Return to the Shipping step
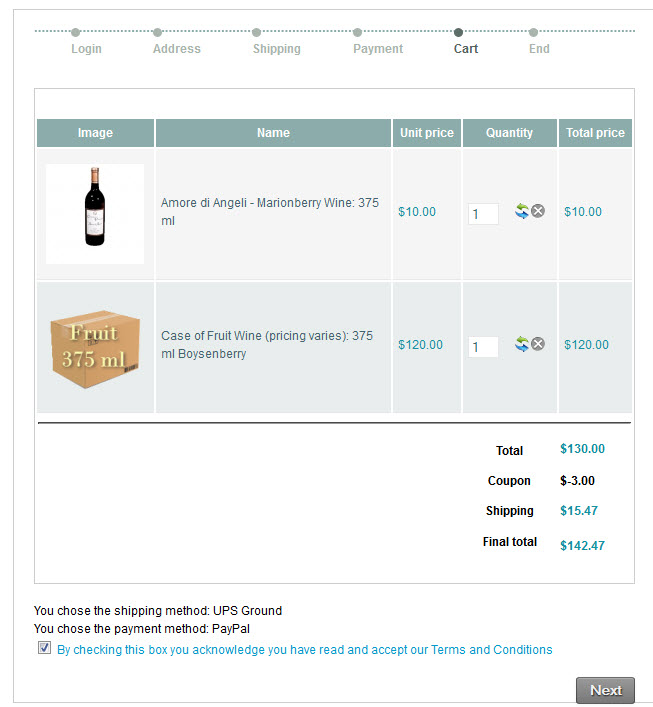Viewport: 653px width, 707px height. point(276,48)
